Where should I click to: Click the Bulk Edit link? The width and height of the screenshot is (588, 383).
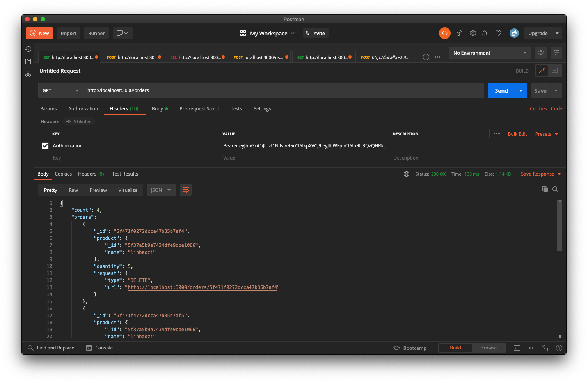[x=517, y=134]
